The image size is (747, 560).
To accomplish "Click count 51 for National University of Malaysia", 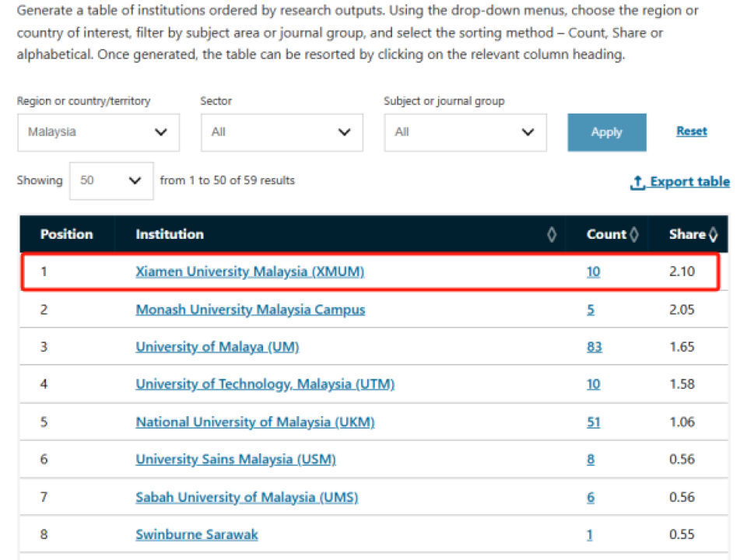I will [593, 422].
